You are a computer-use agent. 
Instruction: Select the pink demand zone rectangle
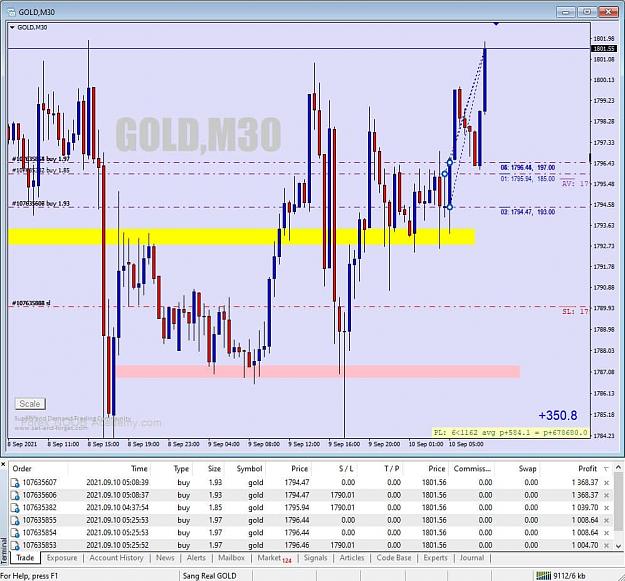(318, 371)
